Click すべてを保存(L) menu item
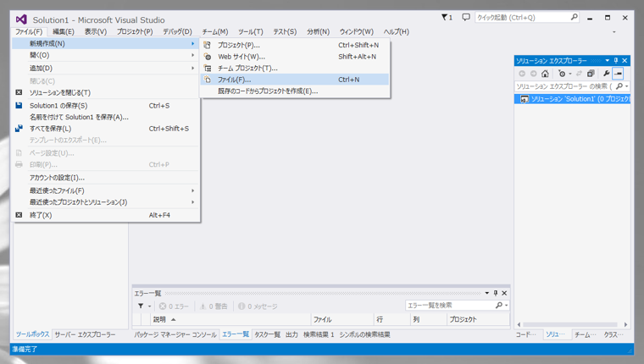This screenshot has height=364, width=644. click(x=106, y=129)
